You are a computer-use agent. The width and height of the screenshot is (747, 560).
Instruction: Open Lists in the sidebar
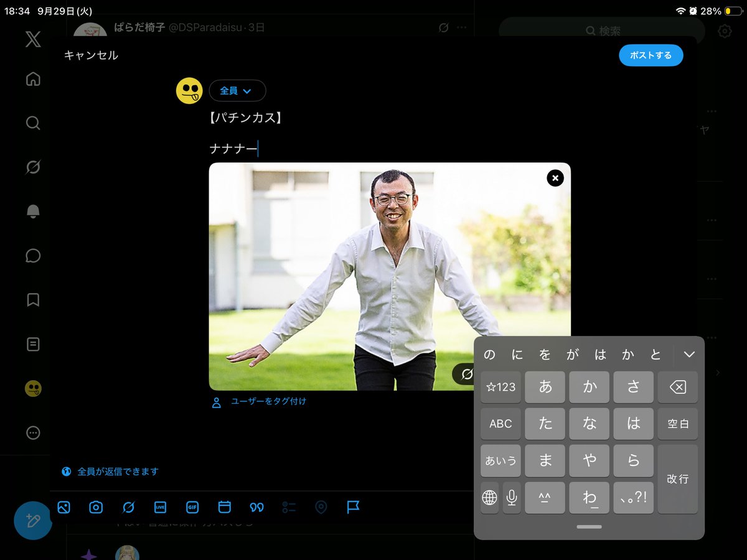coord(33,344)
